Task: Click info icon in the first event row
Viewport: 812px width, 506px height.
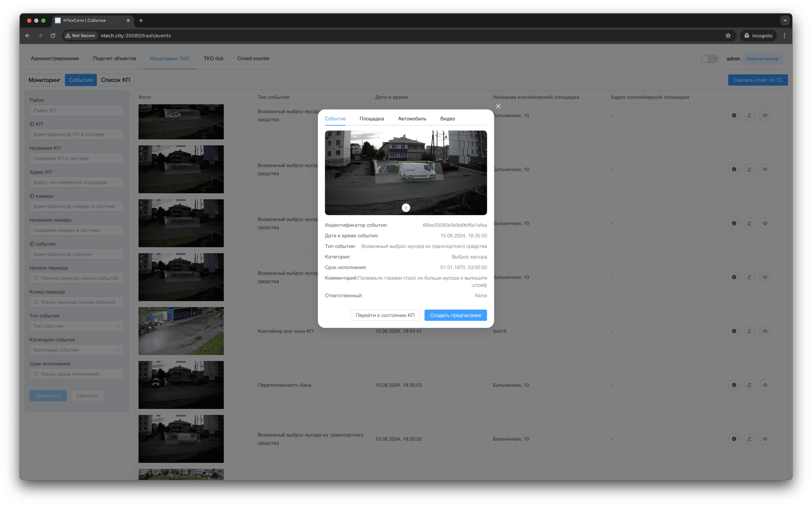Action: (734, 115)
